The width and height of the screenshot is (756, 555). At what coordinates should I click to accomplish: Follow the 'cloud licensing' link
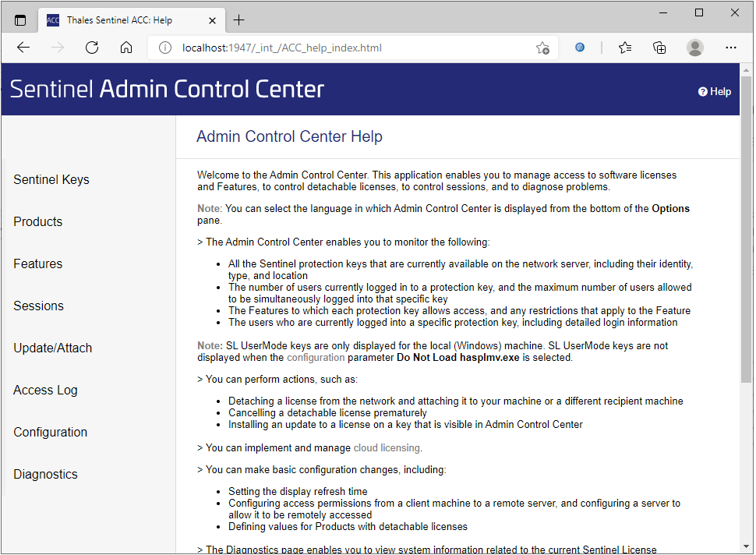[x=387, y=448]
